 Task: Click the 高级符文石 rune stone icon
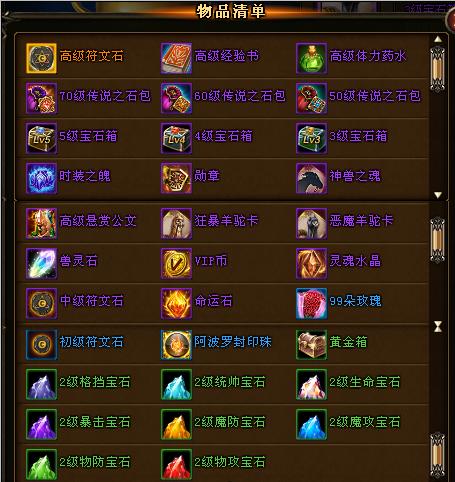click(41, 58)
